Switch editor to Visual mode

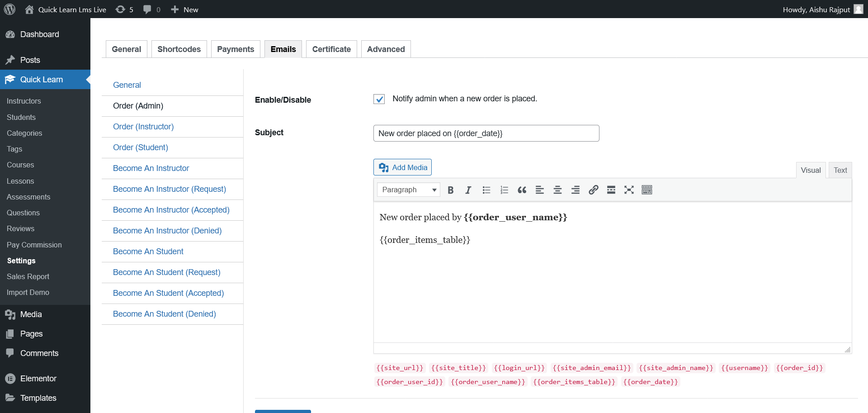click(811, 171)
